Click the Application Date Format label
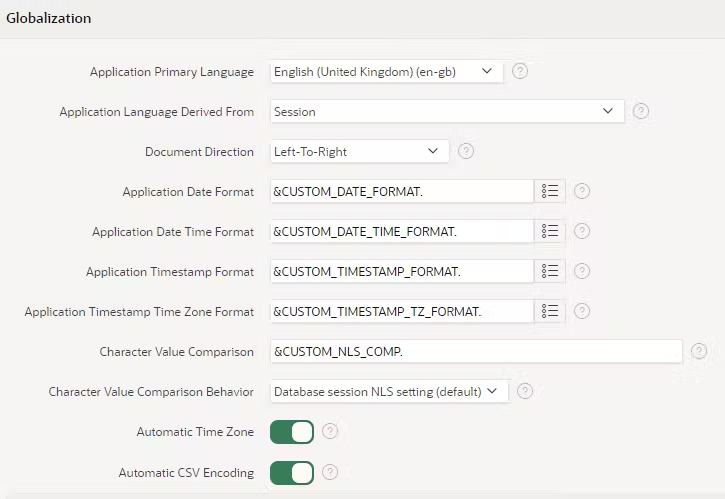 188,192
